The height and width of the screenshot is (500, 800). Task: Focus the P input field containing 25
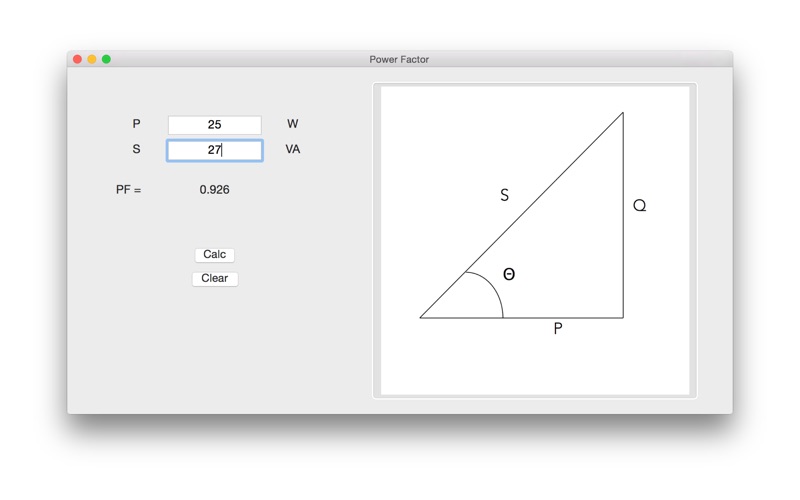(215, 125)
